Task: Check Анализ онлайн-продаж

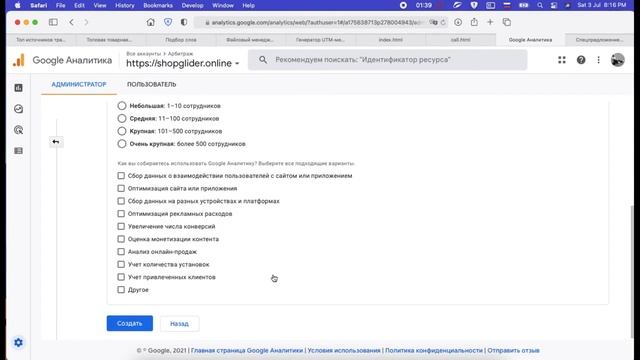Action: click(121, 251)
